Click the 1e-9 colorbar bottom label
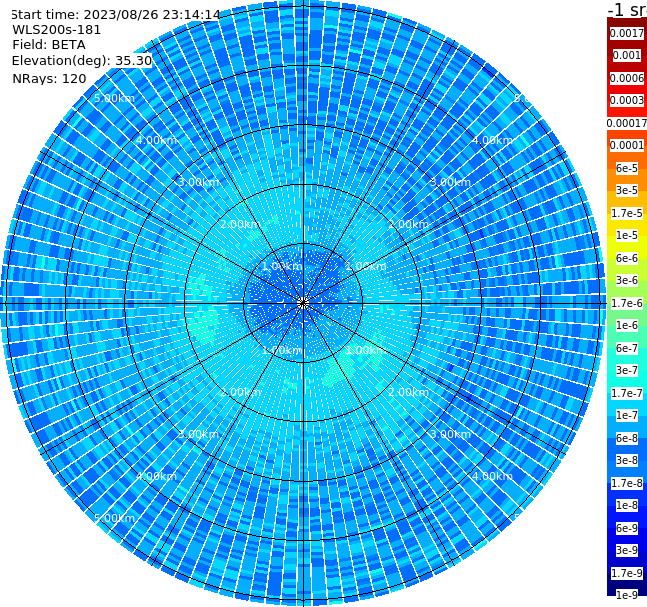This screenshot has height=607, width=647. pos(627,595)
